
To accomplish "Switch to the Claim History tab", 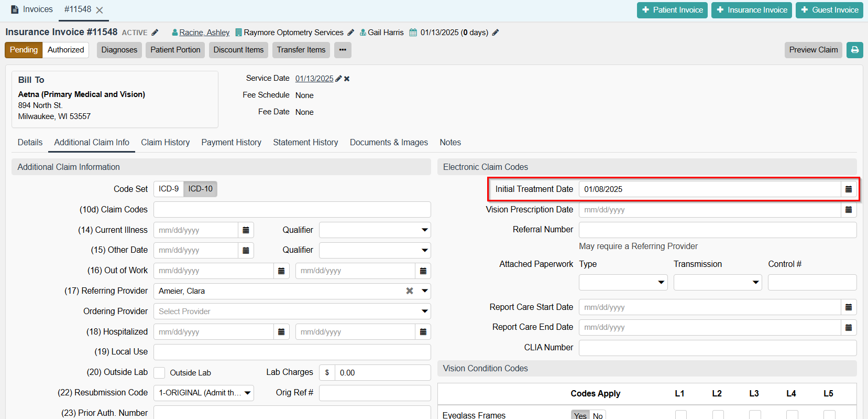I will point(165,143).
